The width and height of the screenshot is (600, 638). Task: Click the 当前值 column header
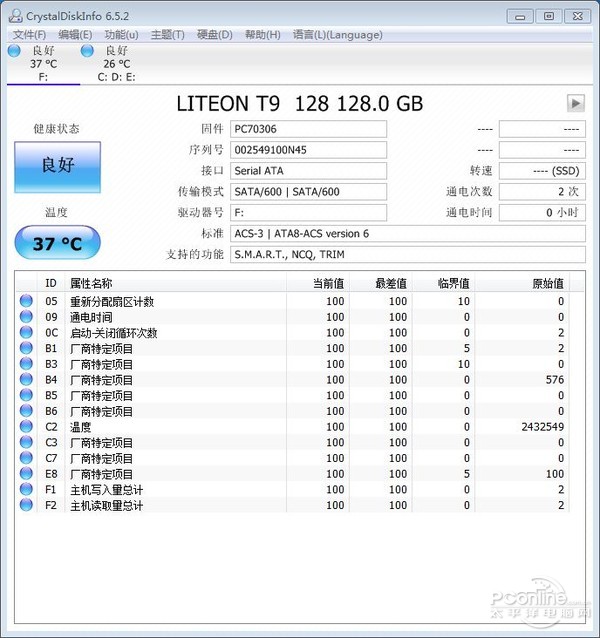(x=318, y=283)
